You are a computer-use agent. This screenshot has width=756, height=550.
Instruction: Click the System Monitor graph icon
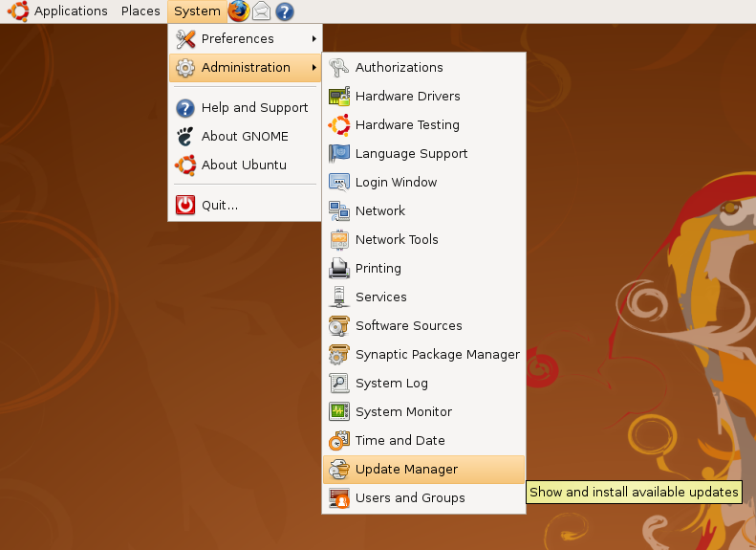tap(339, 412)
